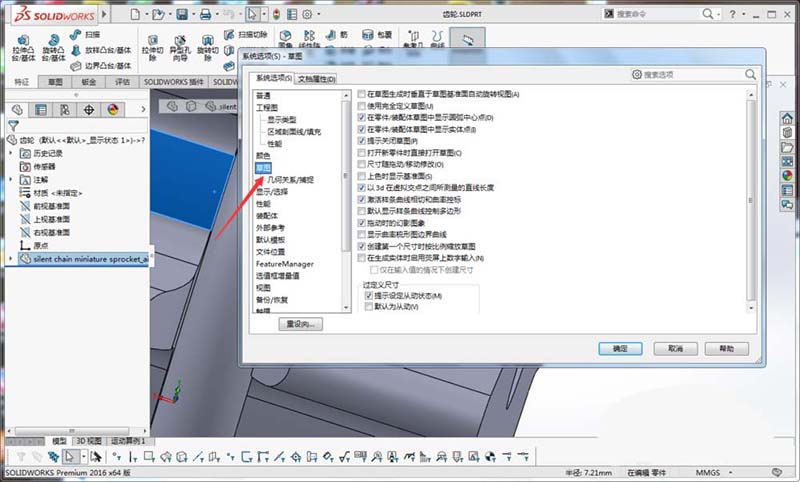Open the FeatureManager design tree tab

(17, 109)
